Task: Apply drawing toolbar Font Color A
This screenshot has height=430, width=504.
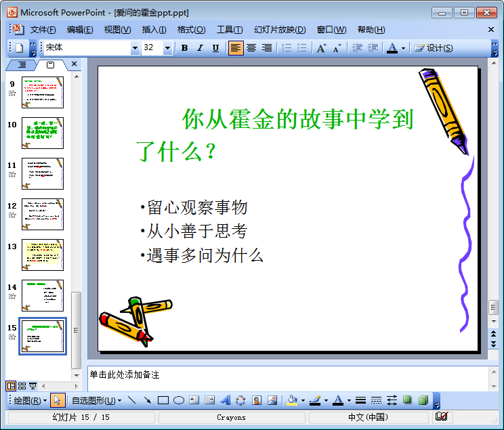Action: tap(338, 400)
